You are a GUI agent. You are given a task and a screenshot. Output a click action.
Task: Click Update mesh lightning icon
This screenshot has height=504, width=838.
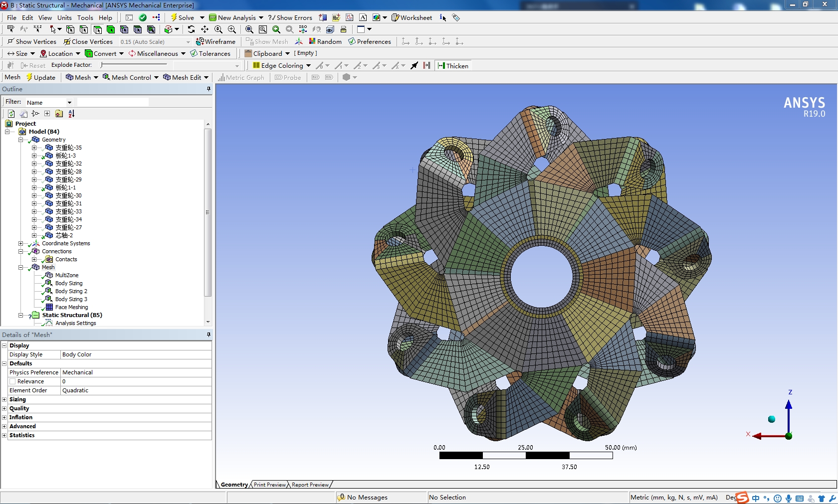[x=29, y=77]
